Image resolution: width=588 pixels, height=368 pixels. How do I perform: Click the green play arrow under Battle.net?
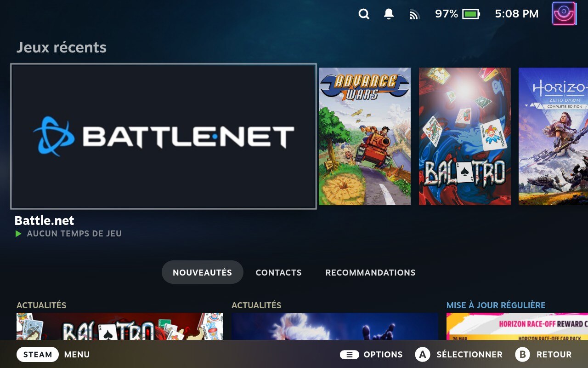[x=18, y=234]
